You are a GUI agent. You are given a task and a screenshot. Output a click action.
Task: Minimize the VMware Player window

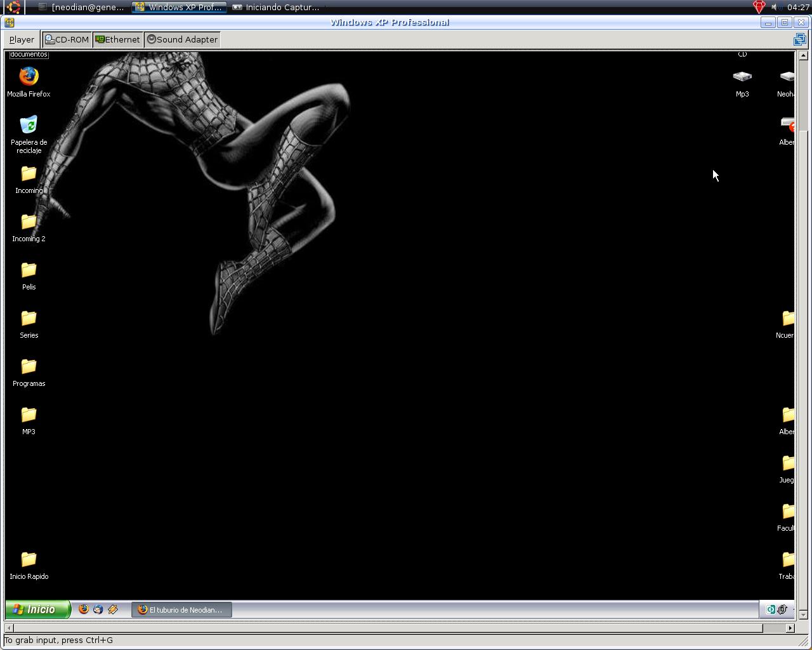(x=768, y=22)
